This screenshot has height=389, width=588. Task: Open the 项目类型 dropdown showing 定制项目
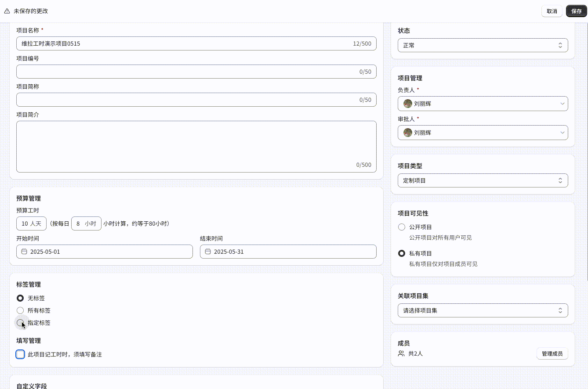click(x=483, y=180)
